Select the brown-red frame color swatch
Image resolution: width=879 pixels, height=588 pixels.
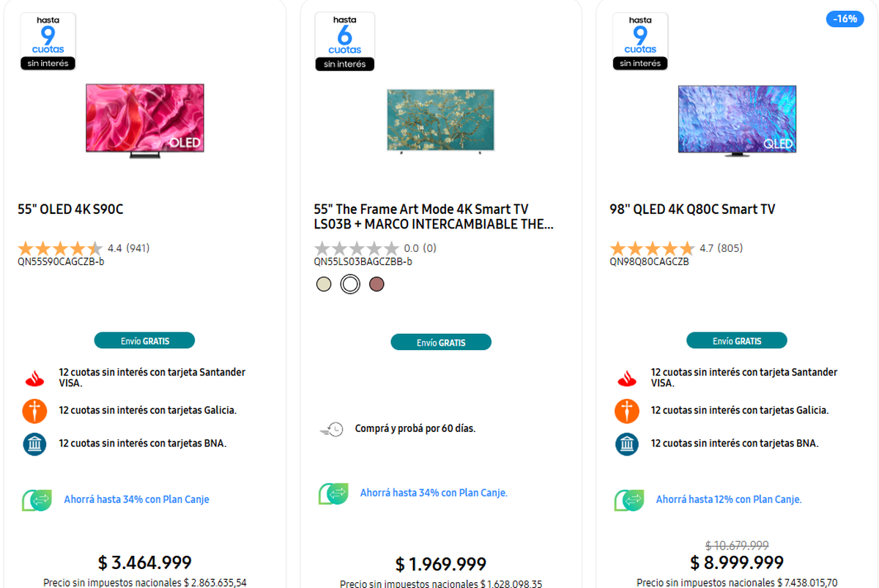pyautogui.click(x=377, y=284)
